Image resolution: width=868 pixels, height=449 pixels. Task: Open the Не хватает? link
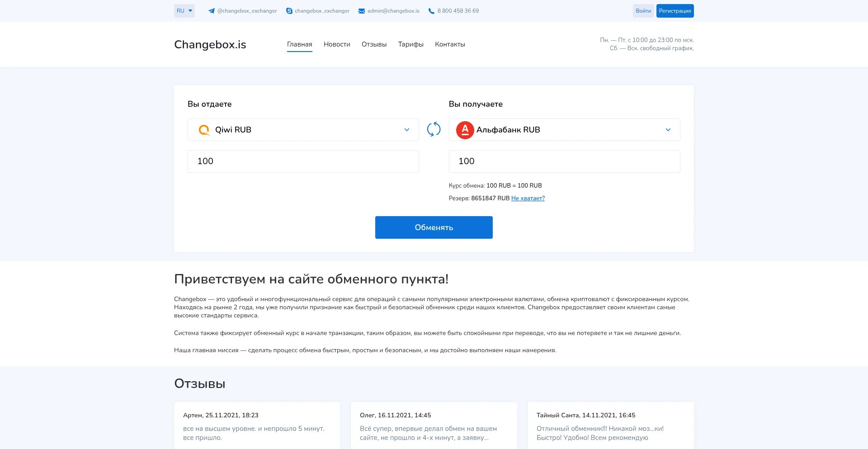(528, 198)
